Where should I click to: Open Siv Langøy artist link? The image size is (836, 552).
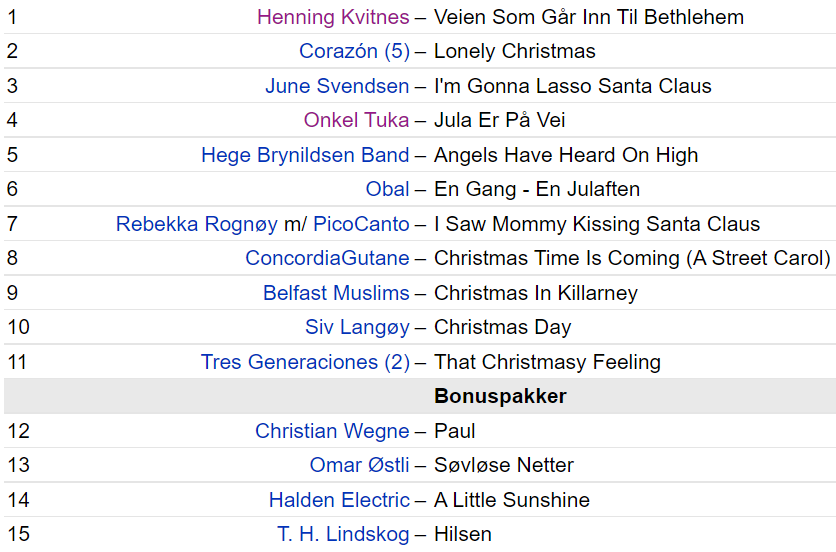tap(357, 327)
